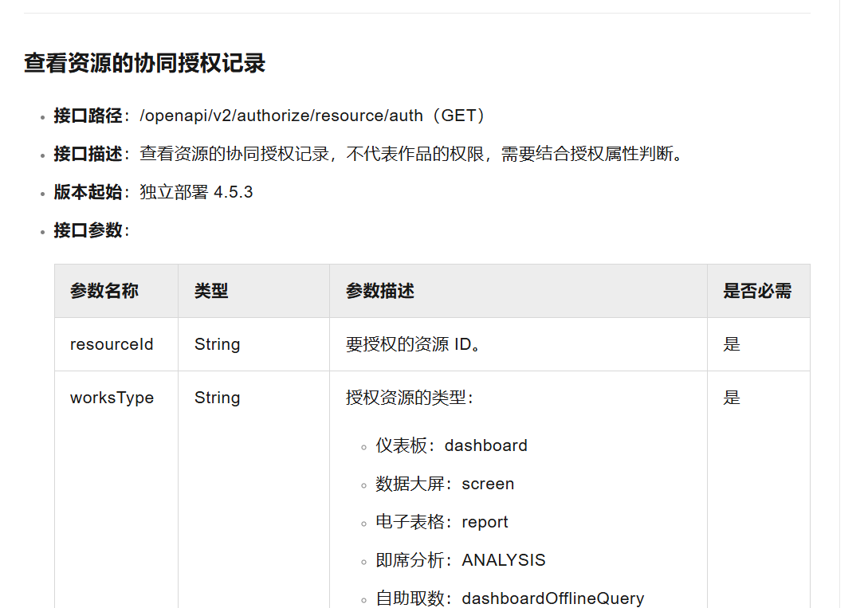Click the 数据大屏：screen list item
The width and height of the screenshot is (868, 608).
click(x=445, y=484)
